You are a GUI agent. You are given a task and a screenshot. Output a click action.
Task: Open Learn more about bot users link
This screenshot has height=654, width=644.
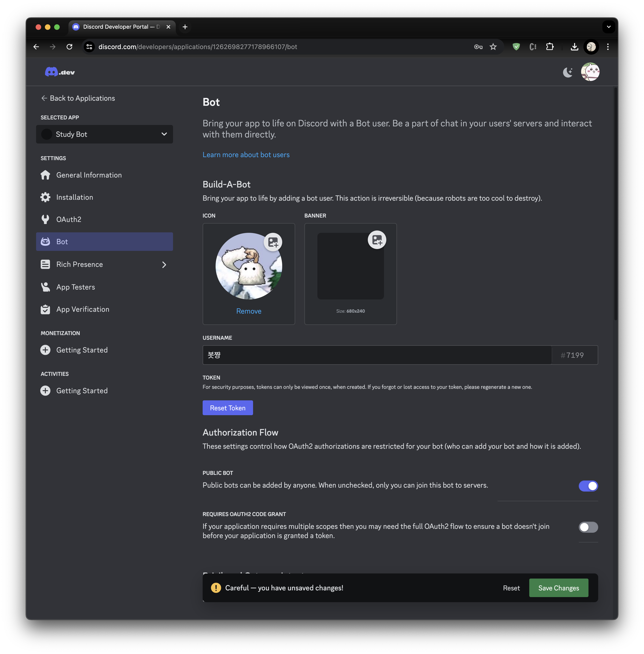coord(246,155)
